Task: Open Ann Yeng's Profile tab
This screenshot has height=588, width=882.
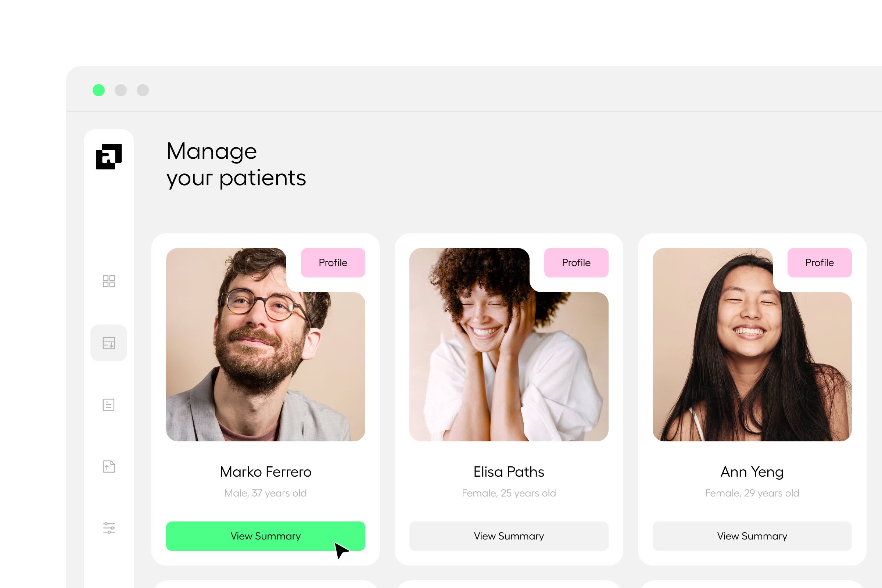Action: (x=820, y=262)
